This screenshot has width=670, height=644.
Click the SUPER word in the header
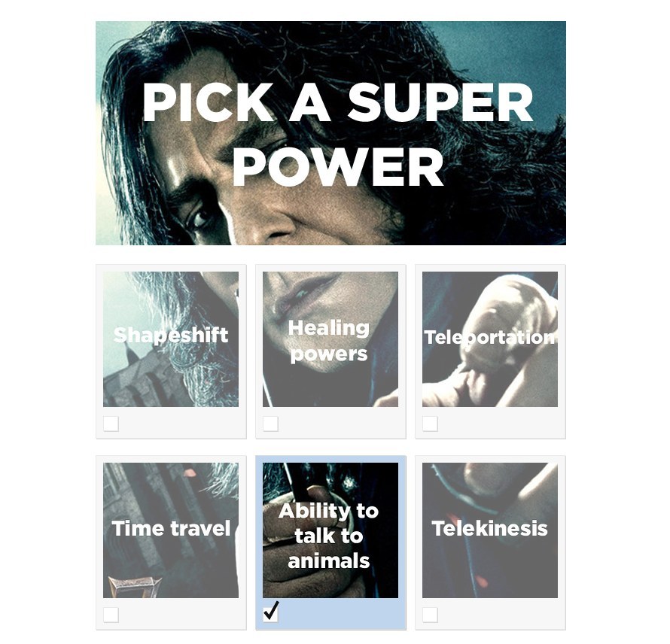[x=440, y=102]
